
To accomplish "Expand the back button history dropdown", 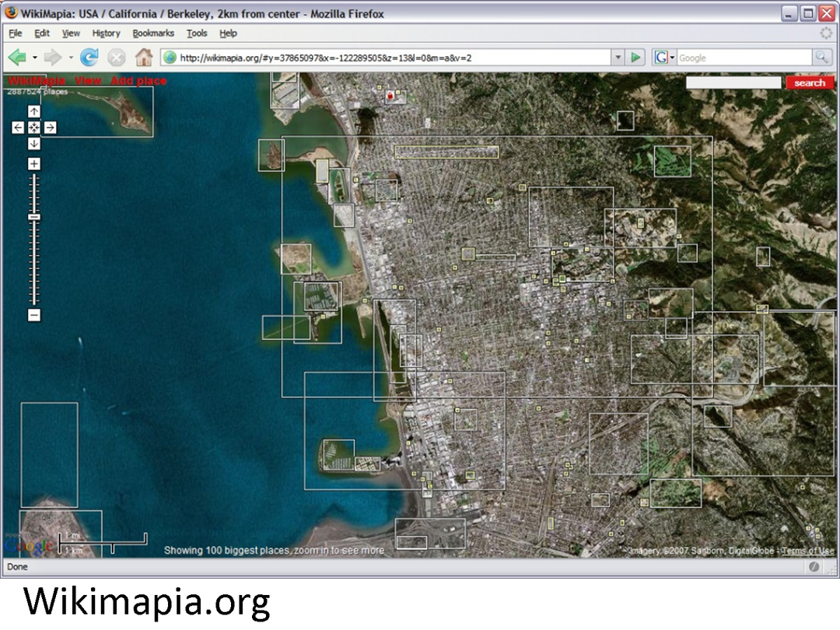I will [35, 58].
